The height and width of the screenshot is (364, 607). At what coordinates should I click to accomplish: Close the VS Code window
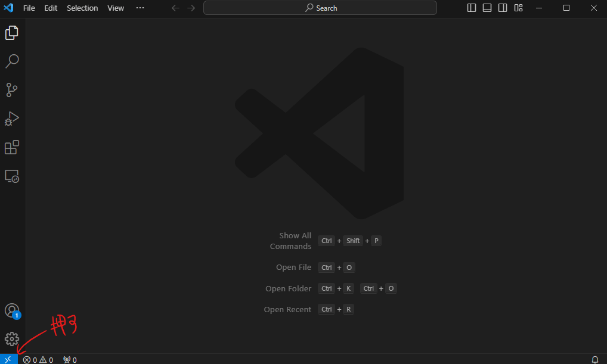coord(594,8)
